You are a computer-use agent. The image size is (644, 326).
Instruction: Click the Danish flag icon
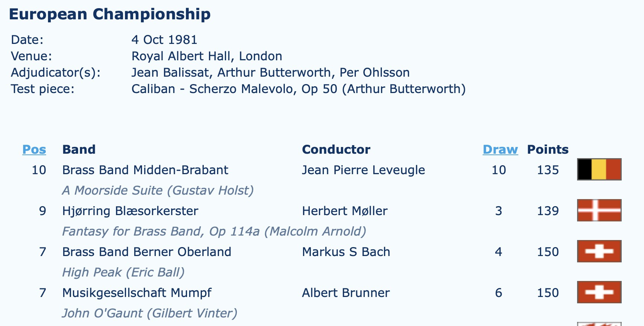pos(599,210)
